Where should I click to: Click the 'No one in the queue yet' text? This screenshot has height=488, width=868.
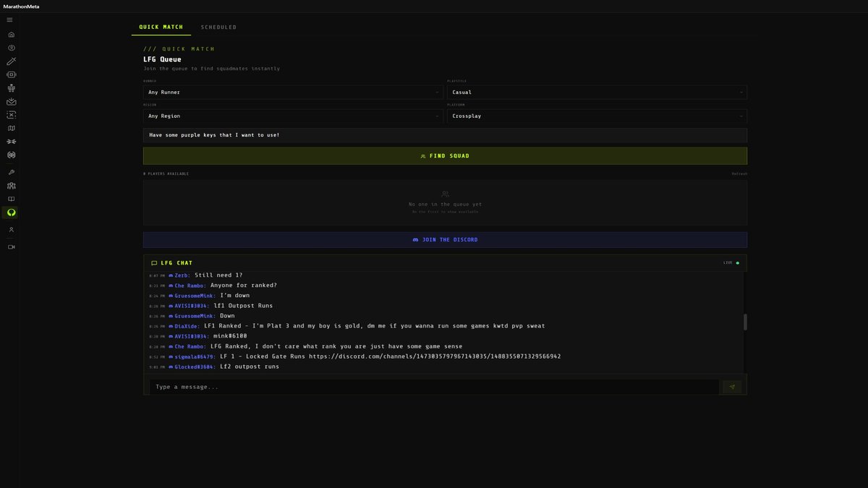[x=445, y=205]
